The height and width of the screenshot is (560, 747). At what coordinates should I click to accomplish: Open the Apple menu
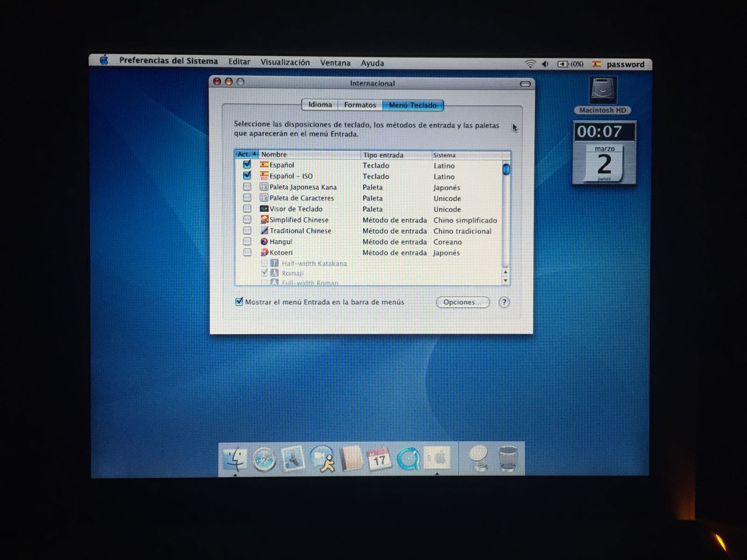104,61
